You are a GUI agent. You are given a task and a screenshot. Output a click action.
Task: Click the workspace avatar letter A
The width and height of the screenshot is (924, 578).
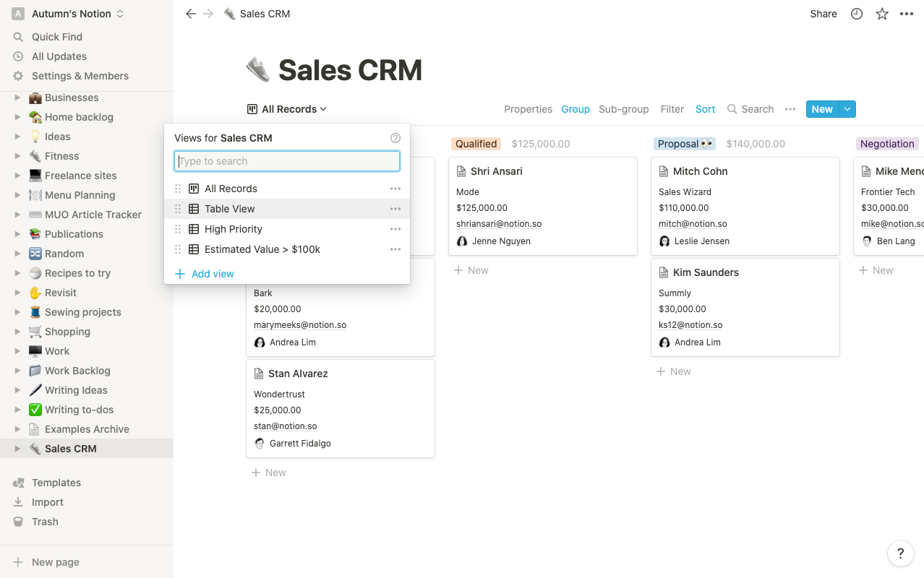18,14
